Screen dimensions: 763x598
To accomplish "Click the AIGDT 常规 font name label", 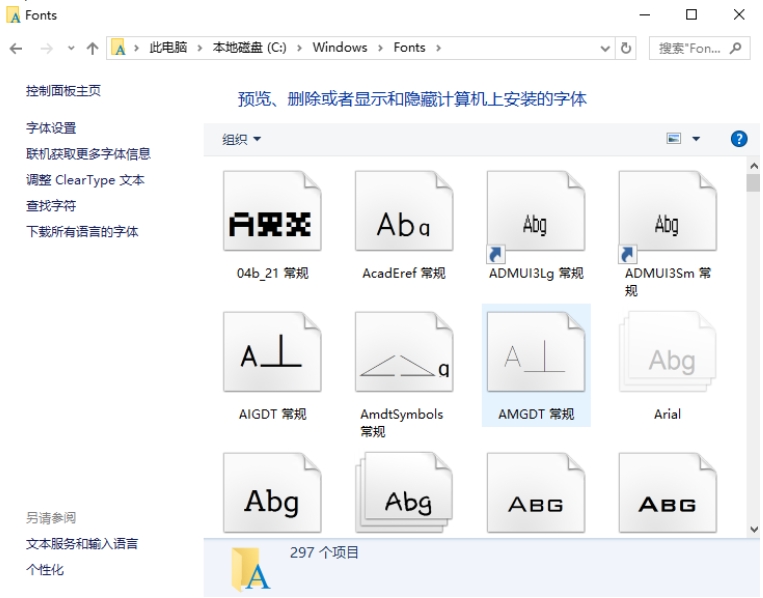I will coord(272,415).
